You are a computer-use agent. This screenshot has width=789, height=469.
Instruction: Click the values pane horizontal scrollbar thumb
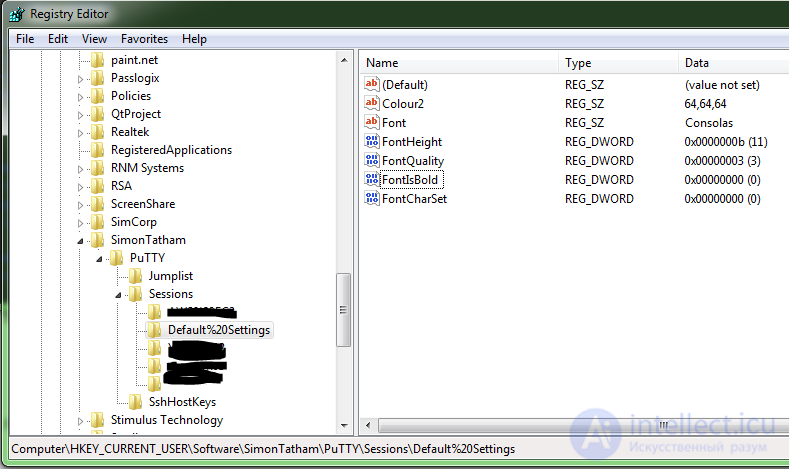(x=584, y=426)
